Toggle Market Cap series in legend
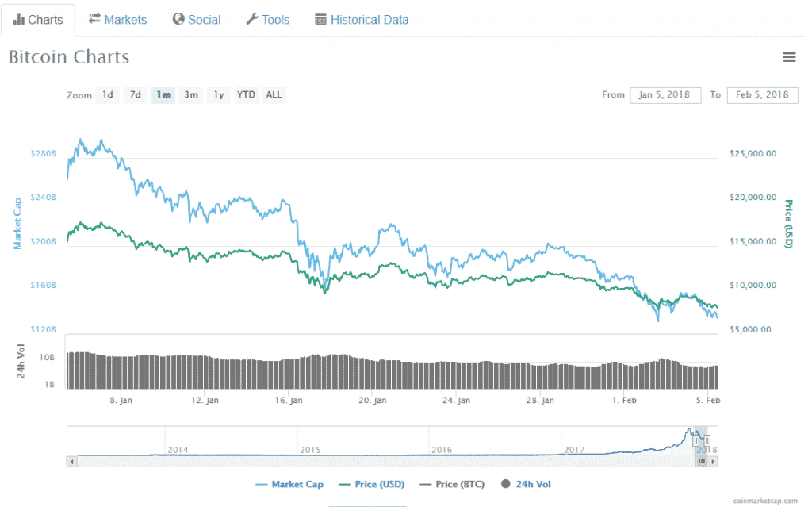 [x=289, y=484]
